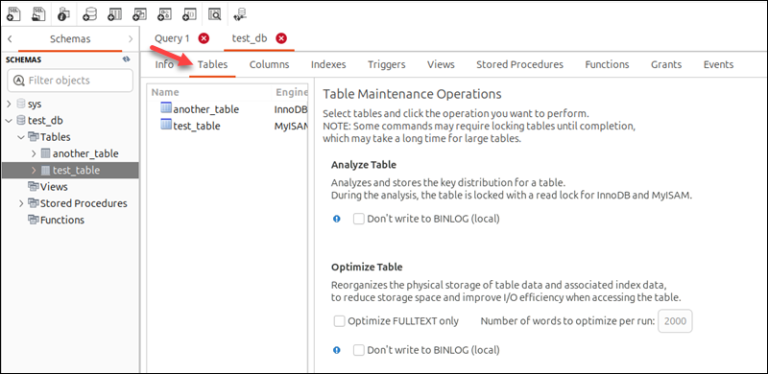Select the Schemas sidebar tab

[x=70, y=39]
